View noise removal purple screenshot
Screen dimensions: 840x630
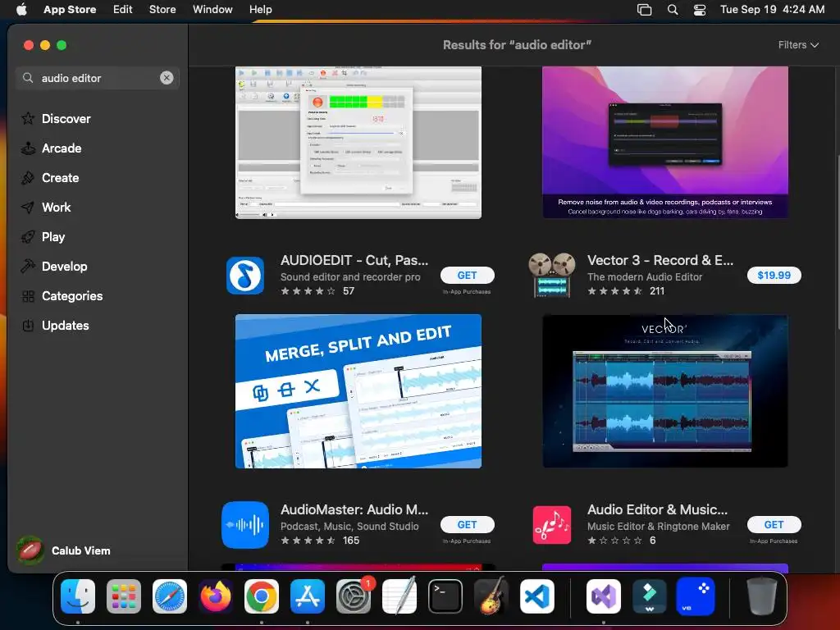tap(664, 143)
